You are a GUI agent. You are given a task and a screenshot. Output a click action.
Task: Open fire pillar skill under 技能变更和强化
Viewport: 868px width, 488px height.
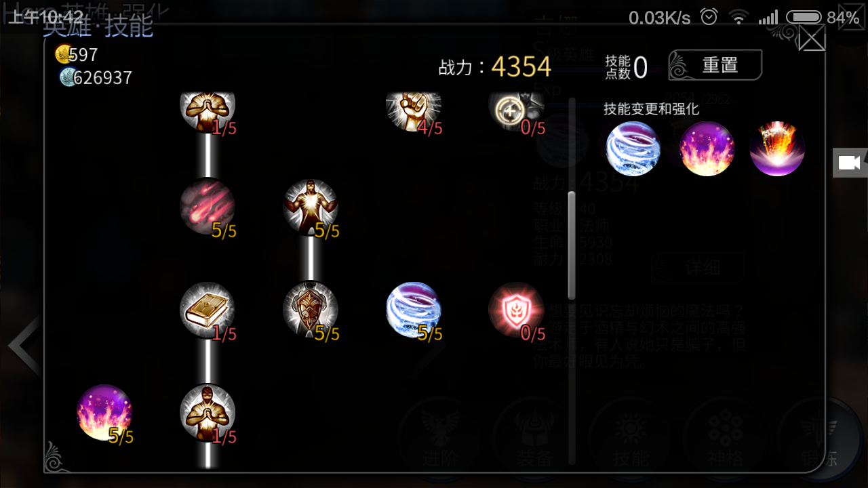pos(777,149)
